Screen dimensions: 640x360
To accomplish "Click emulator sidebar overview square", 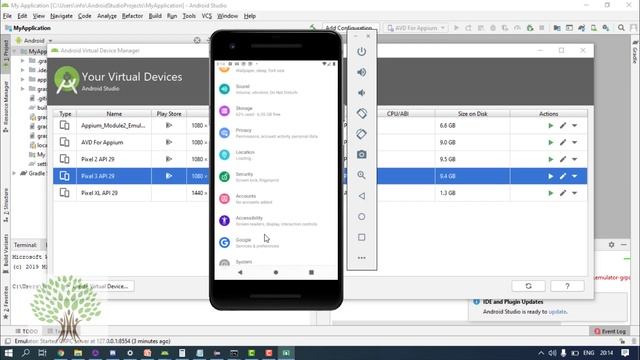I will coord(361,237).
